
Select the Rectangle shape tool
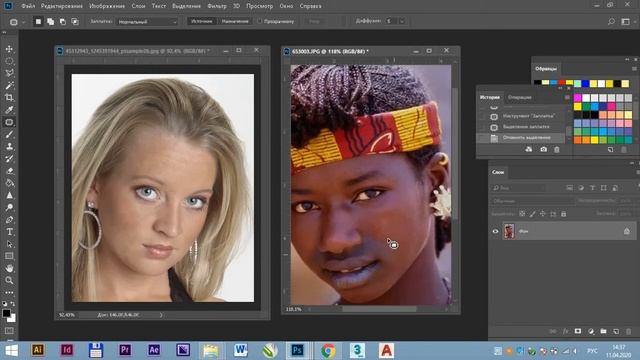tap(9, 256)
